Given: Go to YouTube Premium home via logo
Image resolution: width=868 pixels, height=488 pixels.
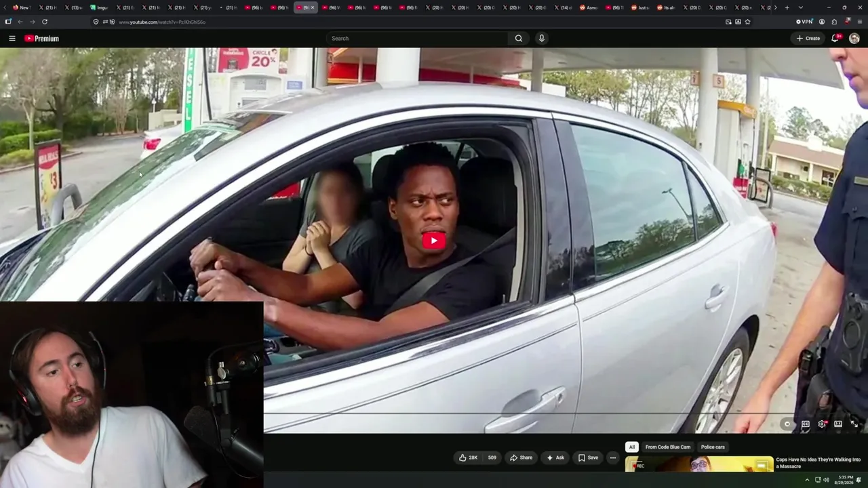Looking at the screenshot, I should pyautogui.click(x=42, y=39).
